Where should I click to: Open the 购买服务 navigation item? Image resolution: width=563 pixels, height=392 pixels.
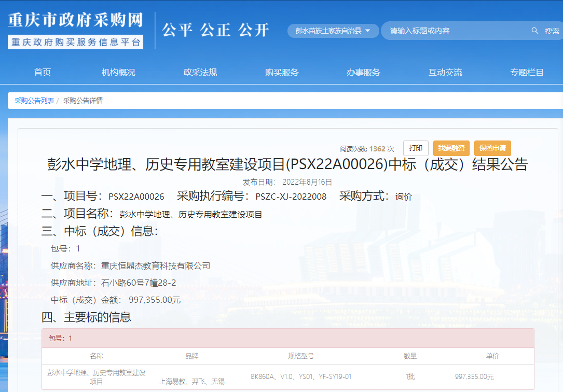click(282, 73)
